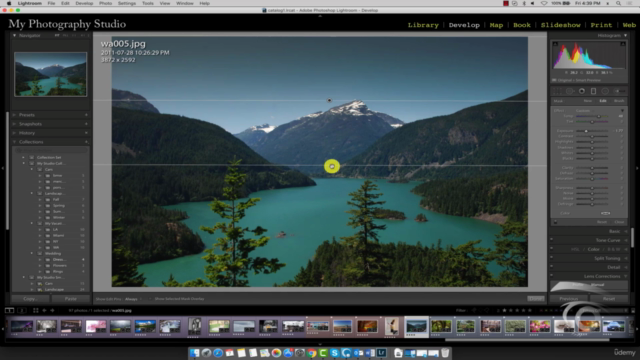Add a collection with Collections plus icon

[86, 142]
